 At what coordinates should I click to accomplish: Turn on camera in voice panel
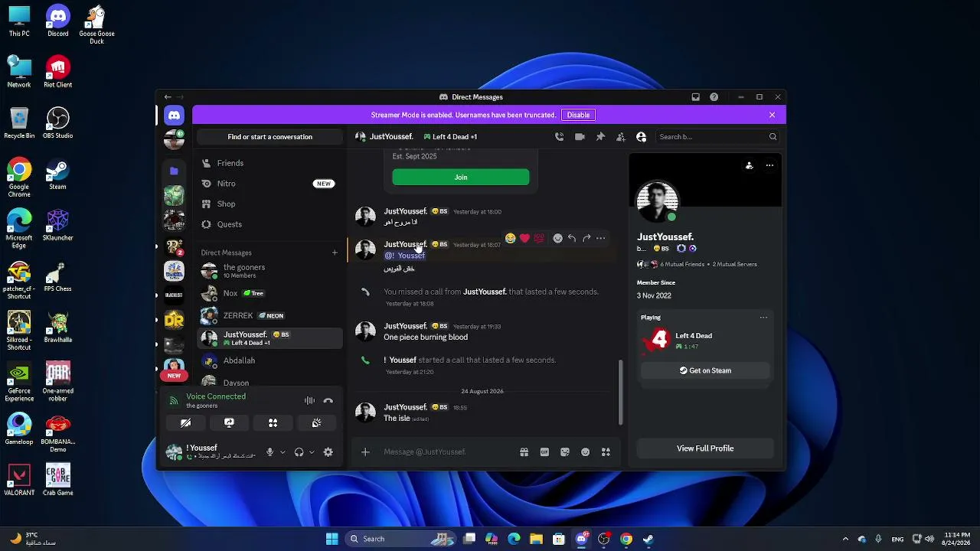pos(185,422)
